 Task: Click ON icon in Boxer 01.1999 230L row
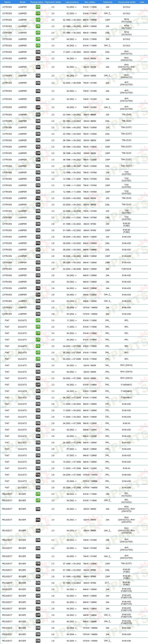click(38, 570)
